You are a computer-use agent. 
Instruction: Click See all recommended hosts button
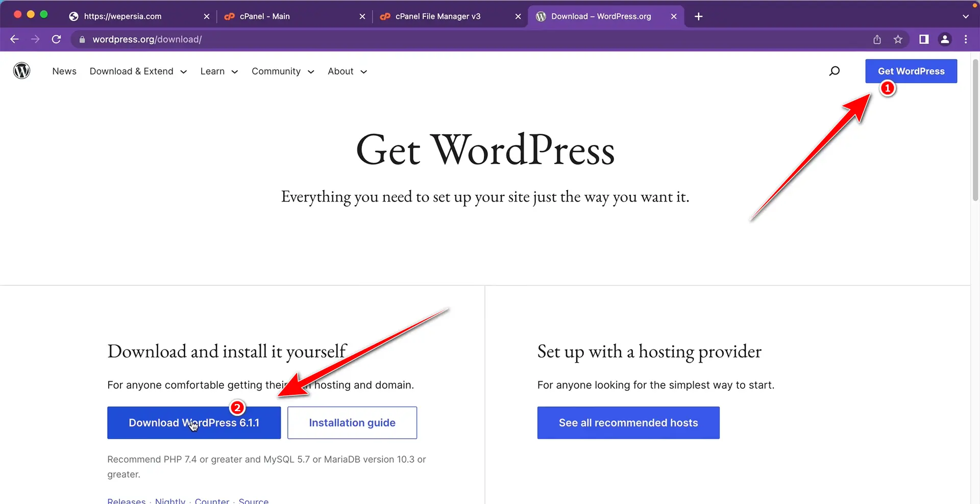628,422
